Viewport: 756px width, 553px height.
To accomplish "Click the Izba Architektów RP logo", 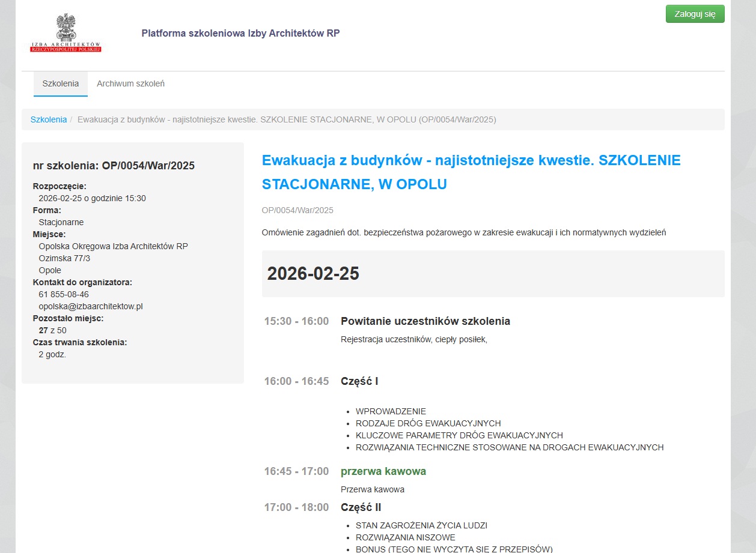I will pos(66,33).
